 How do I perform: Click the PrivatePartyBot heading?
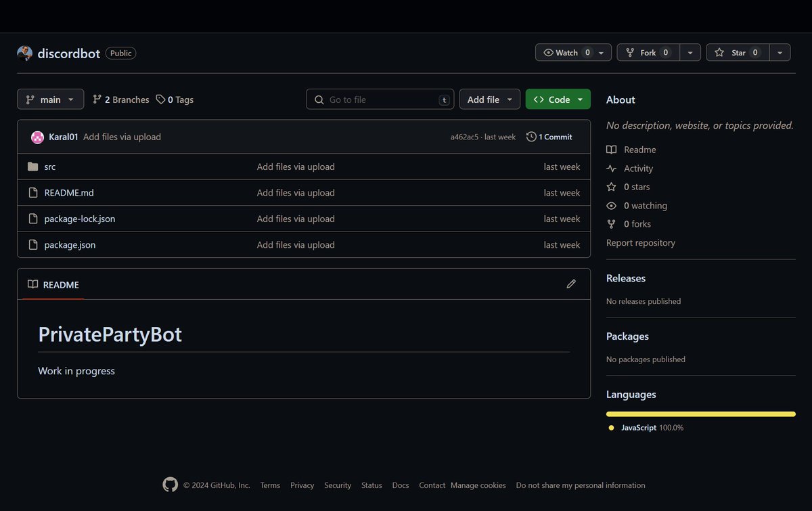110,334
